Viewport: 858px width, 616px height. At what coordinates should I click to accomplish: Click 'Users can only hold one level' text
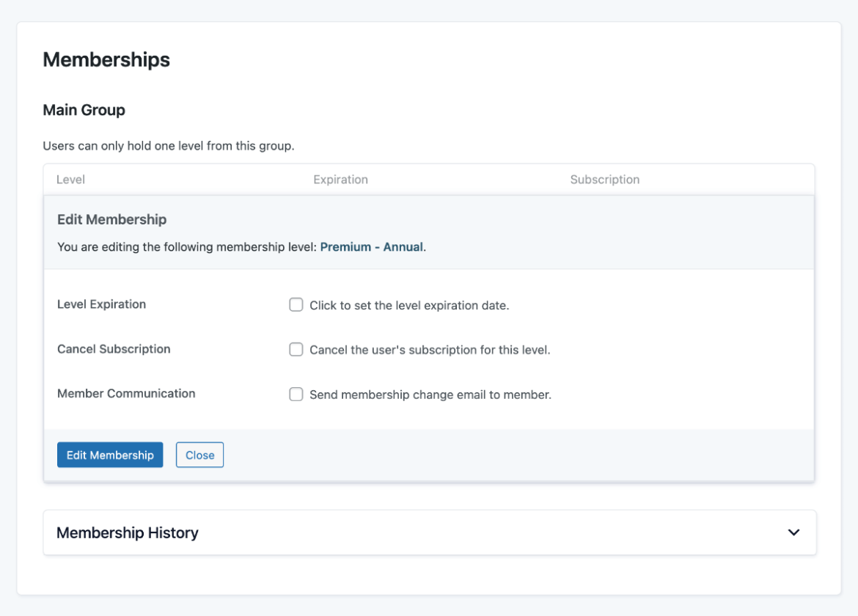(169, 146)
